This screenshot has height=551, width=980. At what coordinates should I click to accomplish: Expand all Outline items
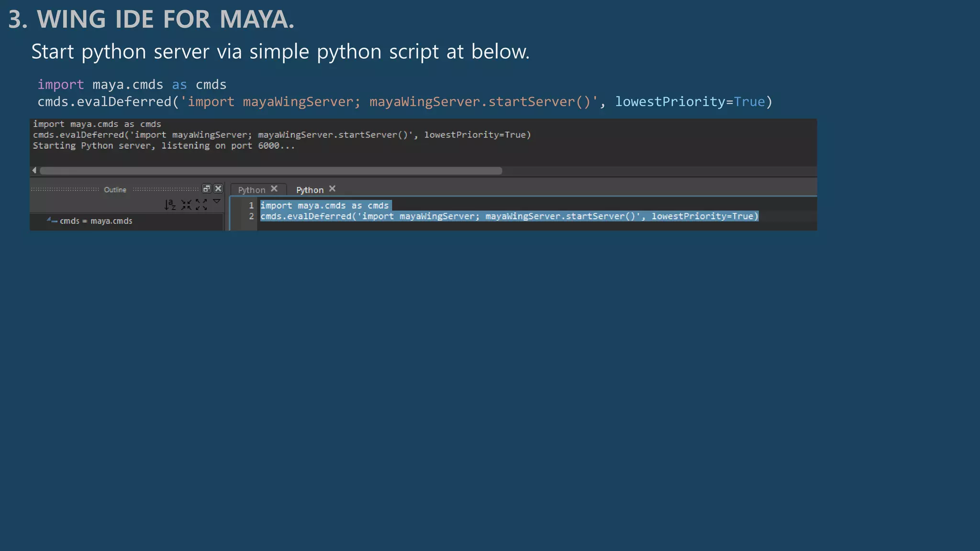pyautogui.click(x=201, y=205)
